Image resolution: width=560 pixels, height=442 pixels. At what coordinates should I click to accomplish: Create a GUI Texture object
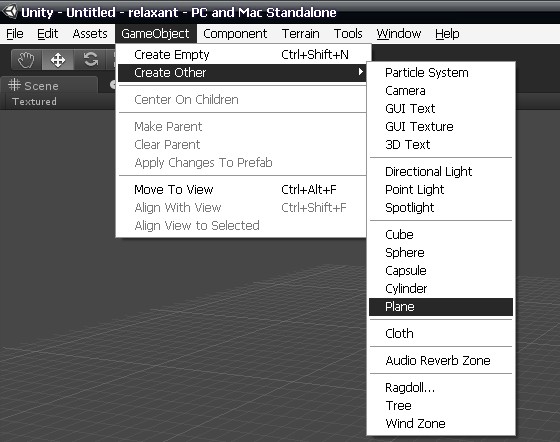[441, 126]
